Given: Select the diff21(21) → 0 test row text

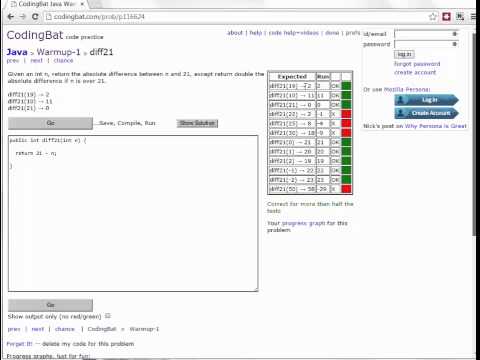Looking at the screenshot, I should point(290,105).
